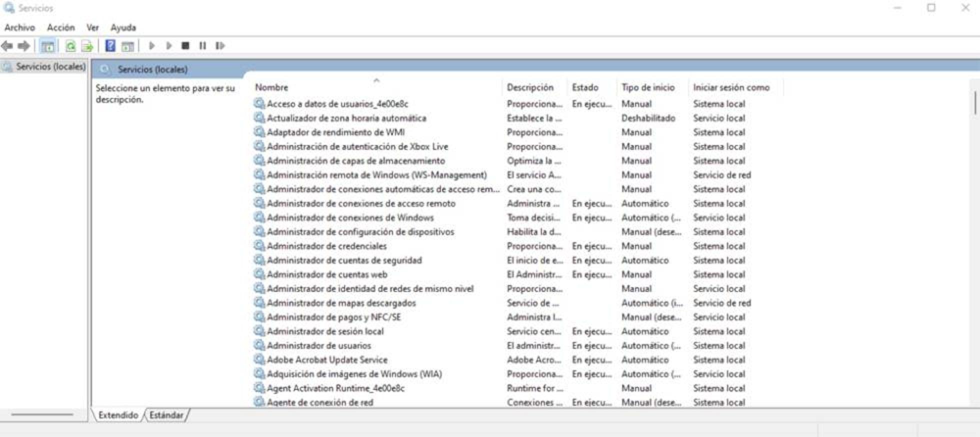The image size is (980, 437).
Task: Click the Back arrow toolbar icon
Action: (7, 46)
